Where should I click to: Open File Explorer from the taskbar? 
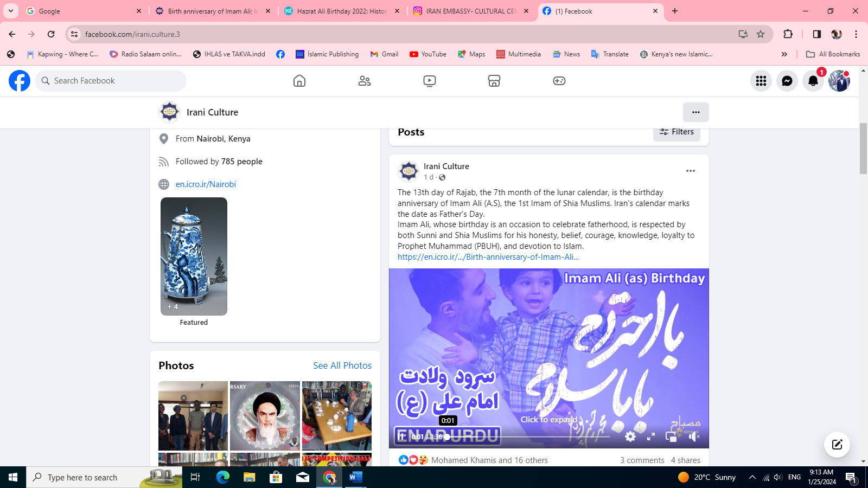249,477
